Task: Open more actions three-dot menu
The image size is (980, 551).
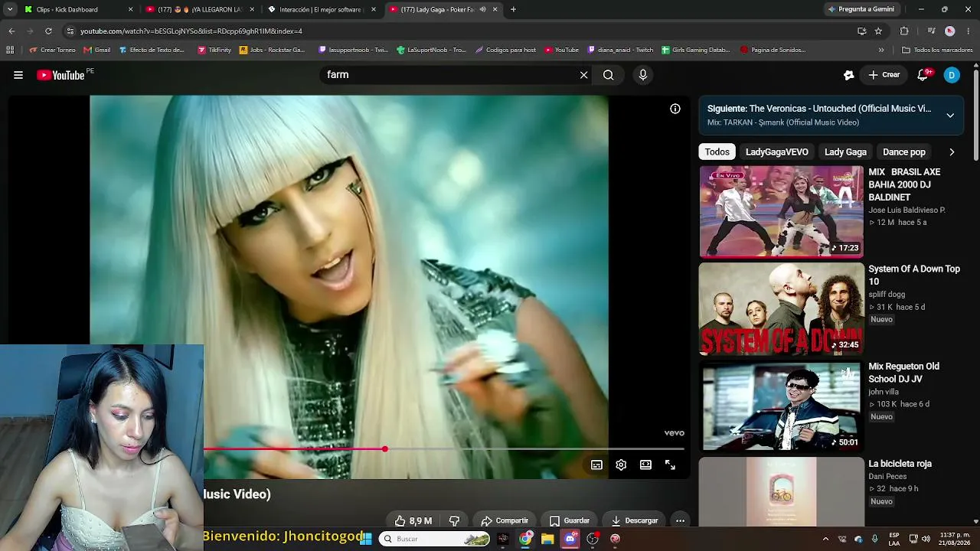Action: [x=680, y=520]
